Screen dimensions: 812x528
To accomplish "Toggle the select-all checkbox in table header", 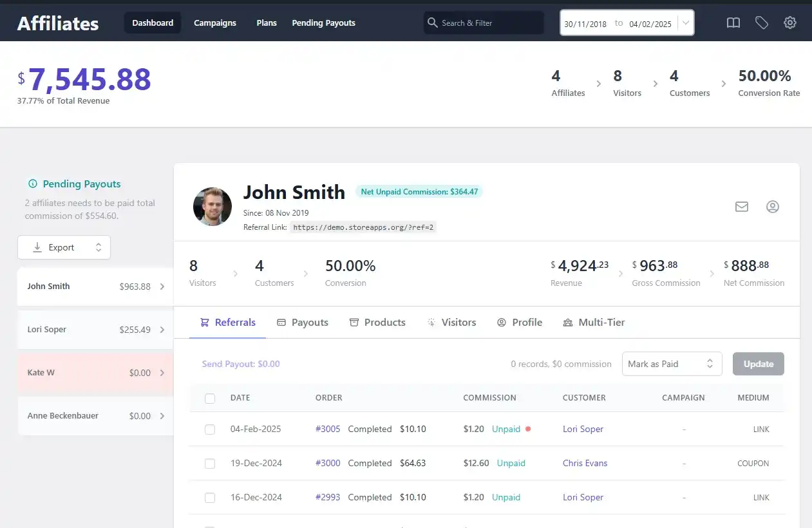I will (x=210, y=398).
